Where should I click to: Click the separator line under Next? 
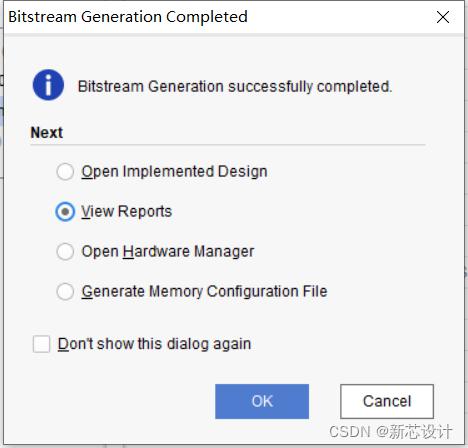pyautogui.click(x=228, y=145)
